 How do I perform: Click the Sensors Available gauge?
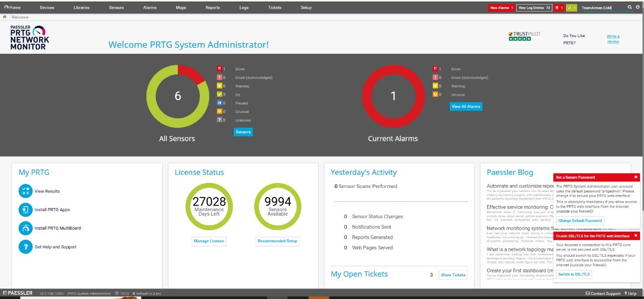pos(277,207)
